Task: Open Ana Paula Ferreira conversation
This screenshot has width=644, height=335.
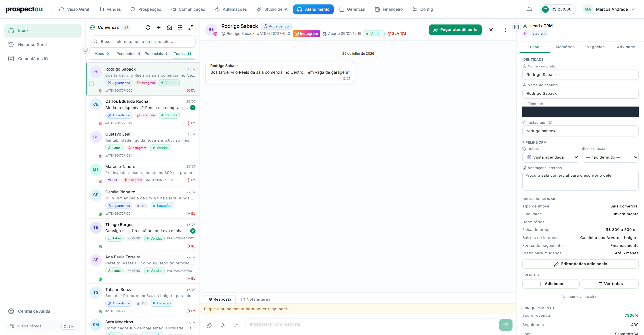Action: [x=142, y=267]
